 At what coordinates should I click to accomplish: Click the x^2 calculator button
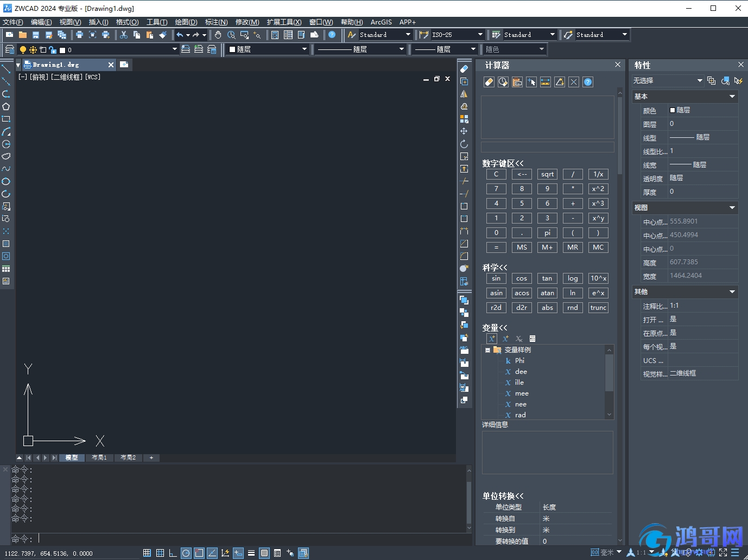coord(598,189)
